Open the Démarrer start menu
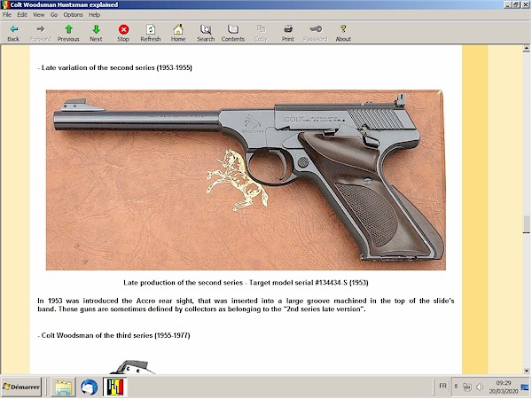The width and height of the screenshot is (532, 399). 21,387
